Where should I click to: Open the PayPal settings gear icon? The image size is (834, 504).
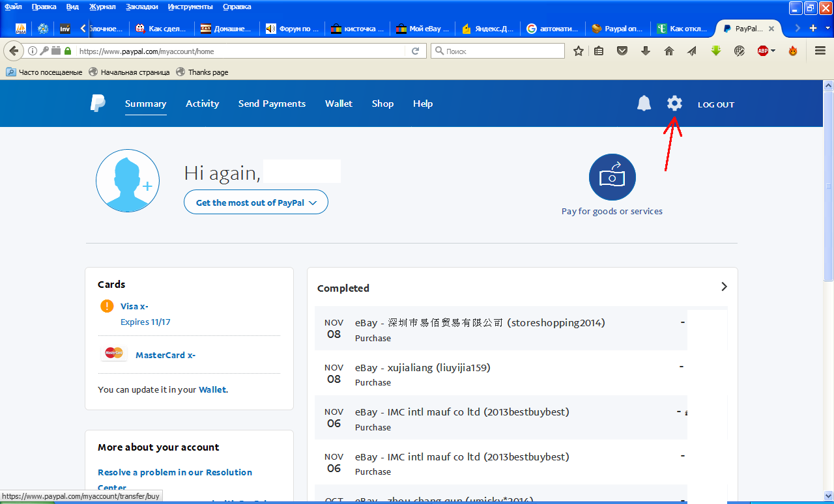(x=674, y=104)
